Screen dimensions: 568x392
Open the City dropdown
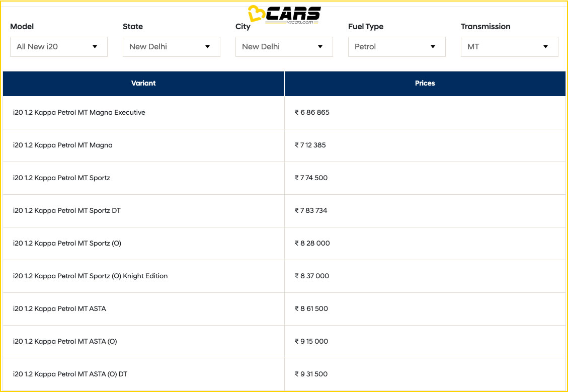(284, 46)
